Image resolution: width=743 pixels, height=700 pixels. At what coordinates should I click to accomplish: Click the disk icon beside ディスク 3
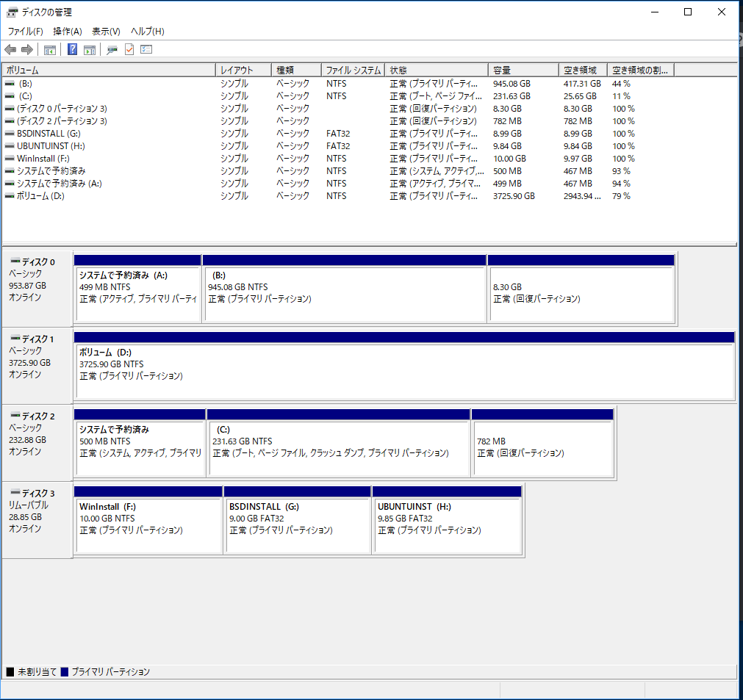coord(15,493)
